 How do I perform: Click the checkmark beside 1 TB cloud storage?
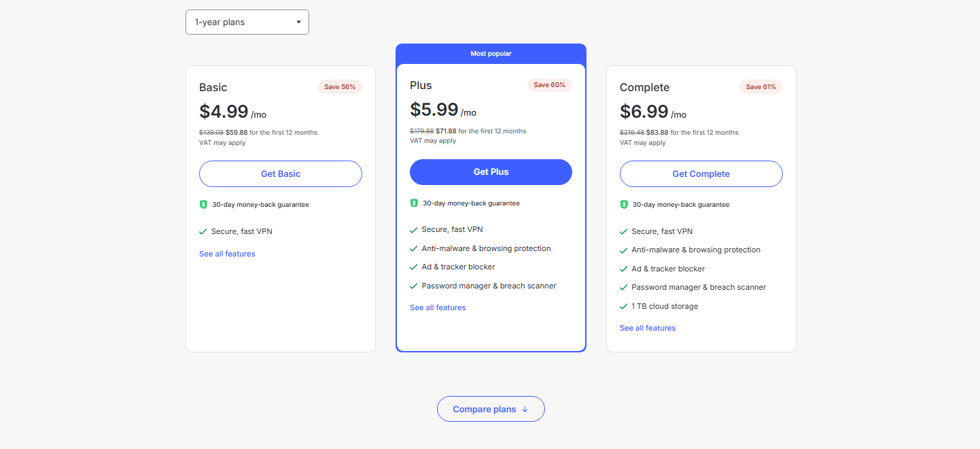tap(624, 307)
